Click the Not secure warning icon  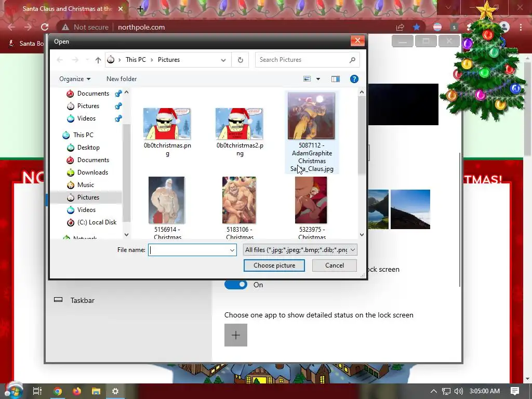(x=65, y=27)
